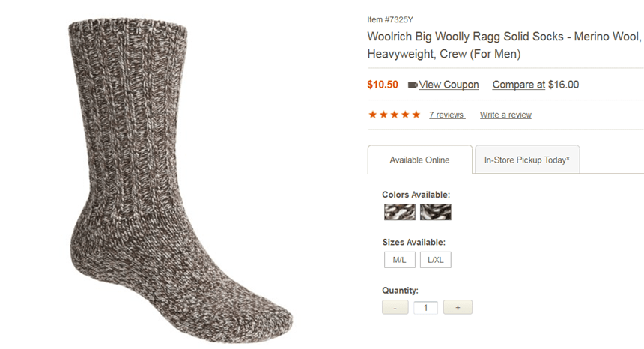Increase quantity with the plus button
644x349 pixels.
coord(458,307)
